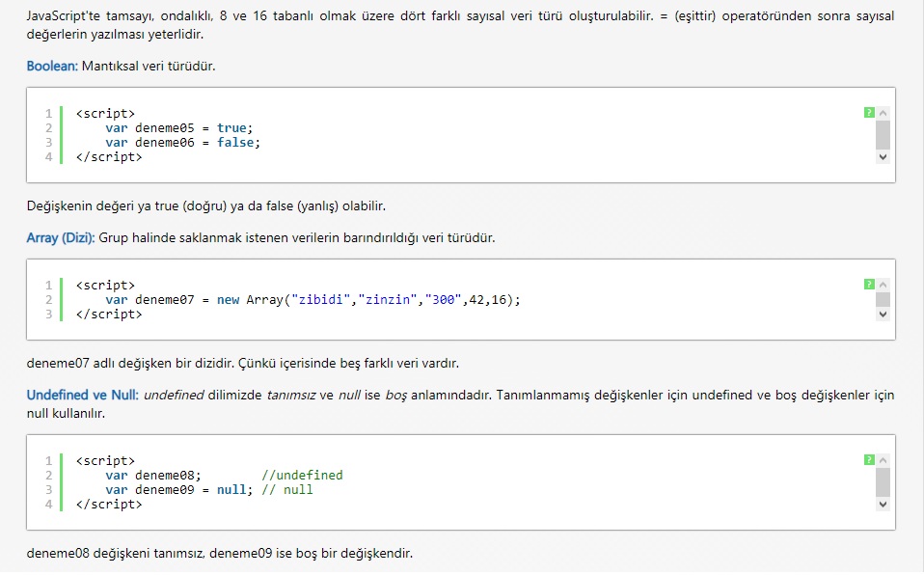Screen dimensions: 924x575
Task: Click the down scroll arrow in the Array code block
Action: point(883,315)
